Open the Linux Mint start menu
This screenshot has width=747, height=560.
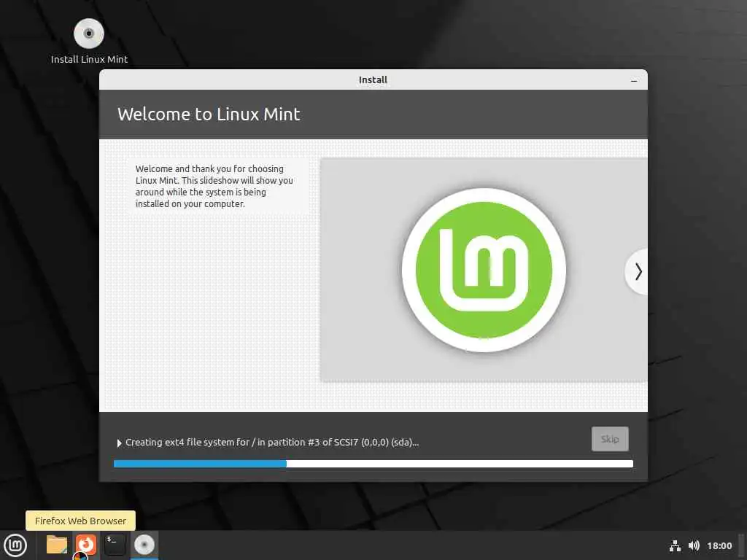click(x=15, y=545)
